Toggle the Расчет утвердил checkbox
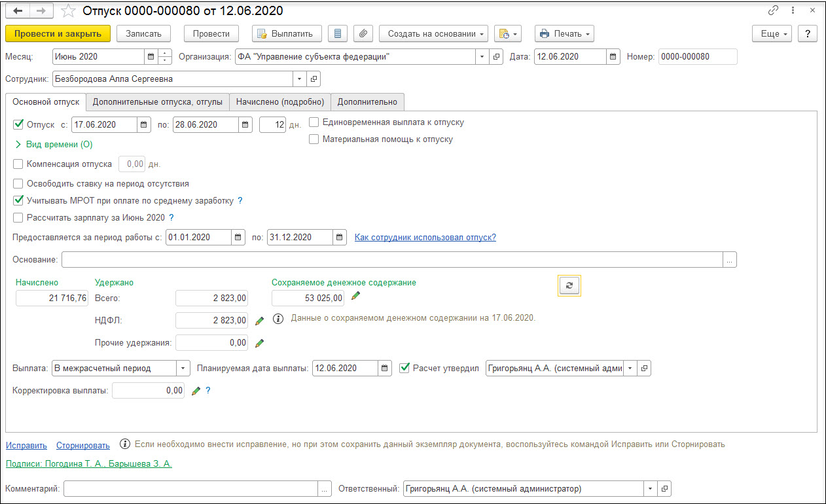This screenshot has height=504, width=826. 404,368
